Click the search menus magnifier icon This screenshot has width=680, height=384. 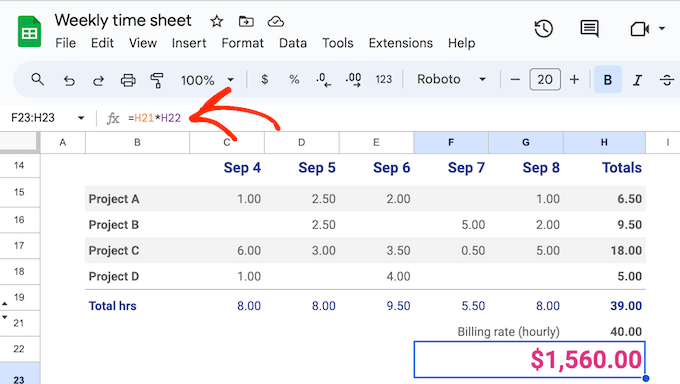38,79
